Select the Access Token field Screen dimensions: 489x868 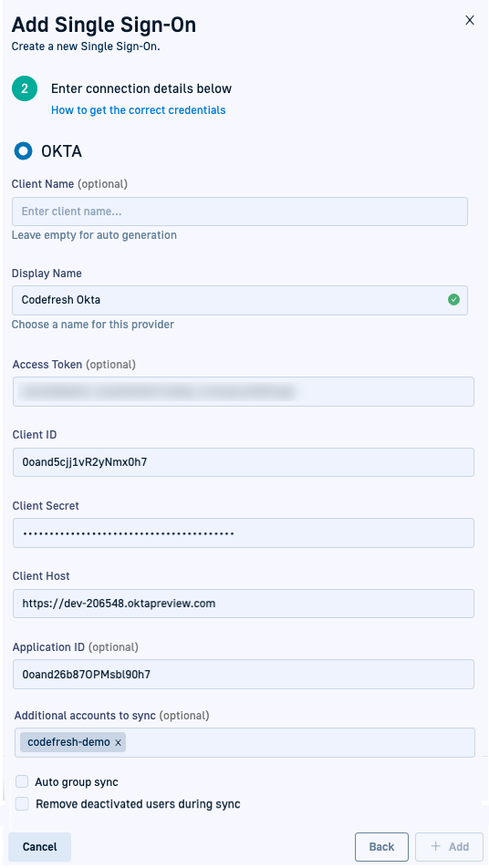click(x=243, y=391)
